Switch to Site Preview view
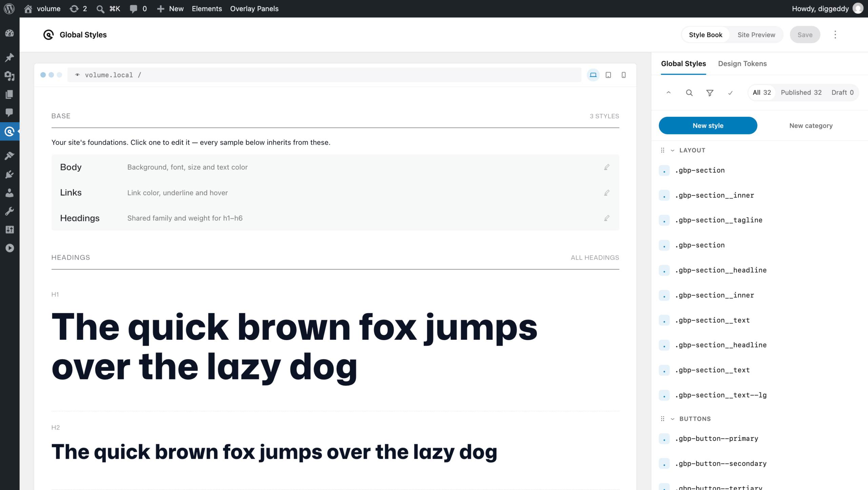868x490 pixels. click(756, 35)
